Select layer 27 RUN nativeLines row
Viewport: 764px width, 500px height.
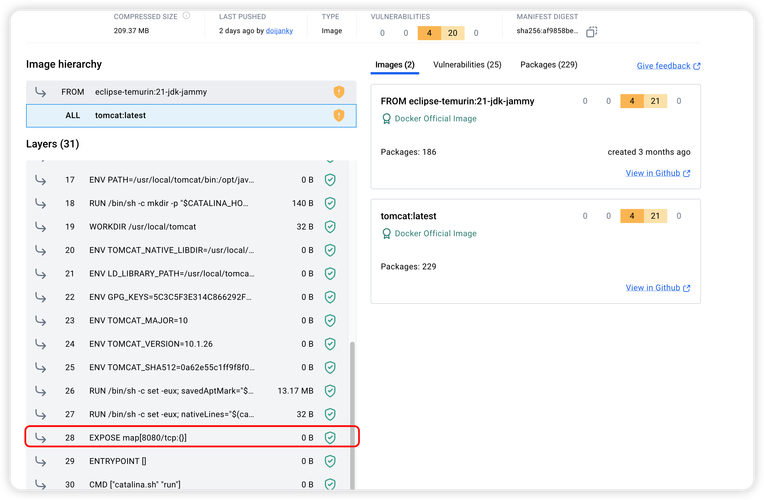click(188, 414)
